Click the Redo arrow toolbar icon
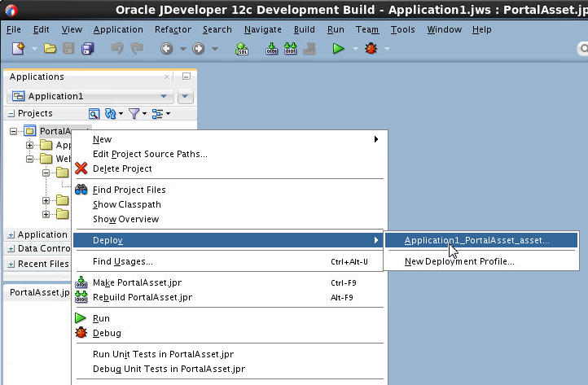This screenshot has height=385, width=588. (137, 48)
